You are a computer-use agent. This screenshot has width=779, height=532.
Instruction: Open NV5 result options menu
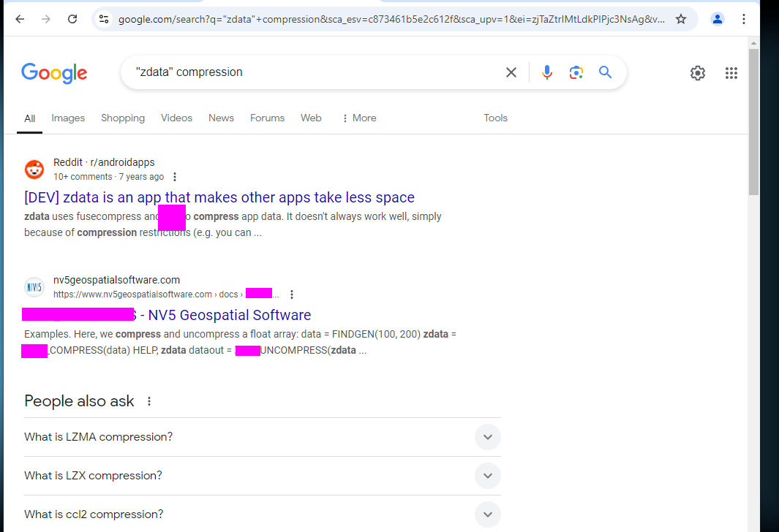coord(292,294)
